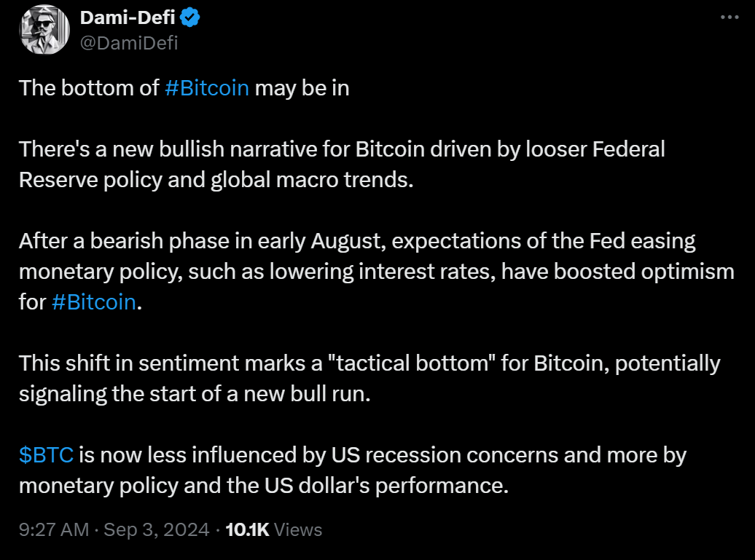
Task: Click the blue verified checkmark badge
Action: (x=190, y=18)
